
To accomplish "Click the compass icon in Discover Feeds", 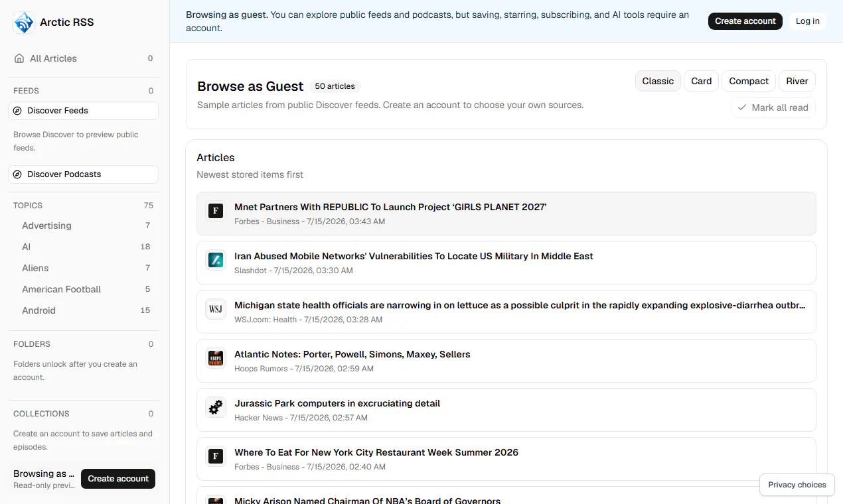I will (x=18, y=111).
